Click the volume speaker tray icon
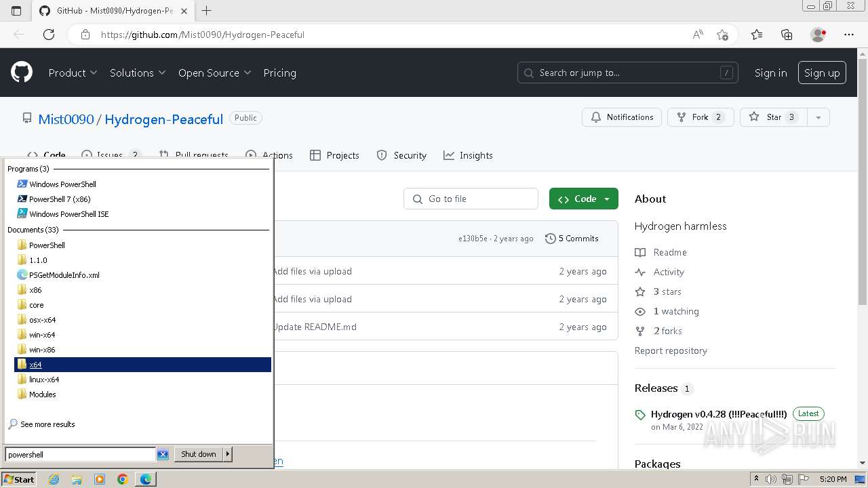This screenshot has height=488, width=868. (771, 479)
